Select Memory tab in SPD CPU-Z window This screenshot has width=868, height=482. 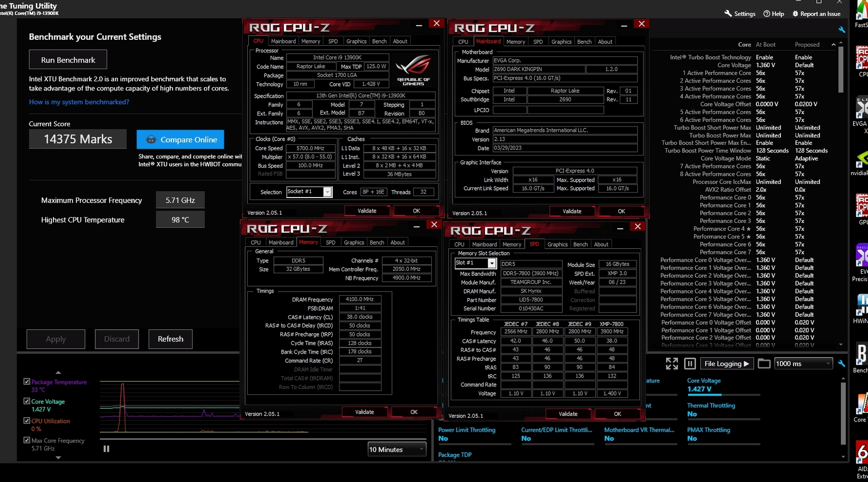tap(512, 244)
